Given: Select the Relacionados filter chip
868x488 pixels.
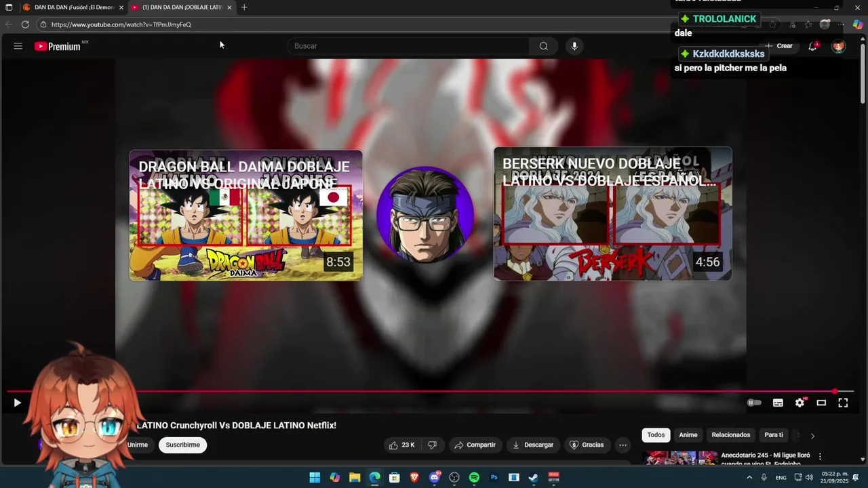Looking at the screenshot, I should [x=731, y=435].
